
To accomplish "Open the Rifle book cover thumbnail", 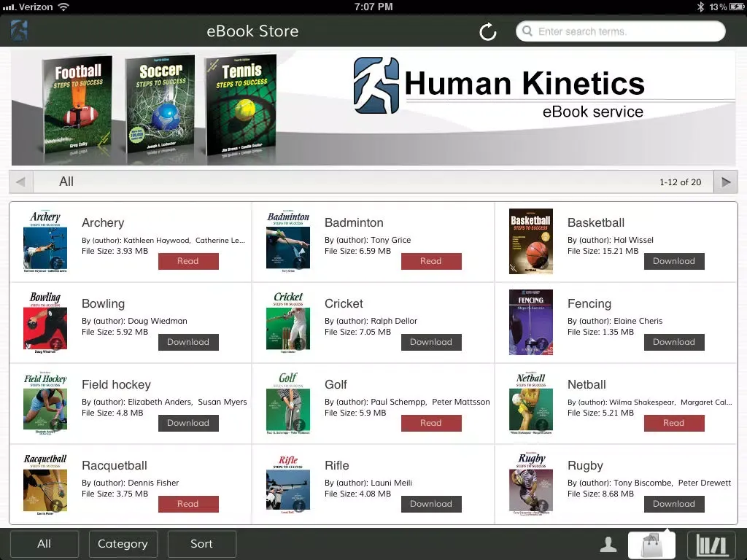I will (x=288, y=484).
